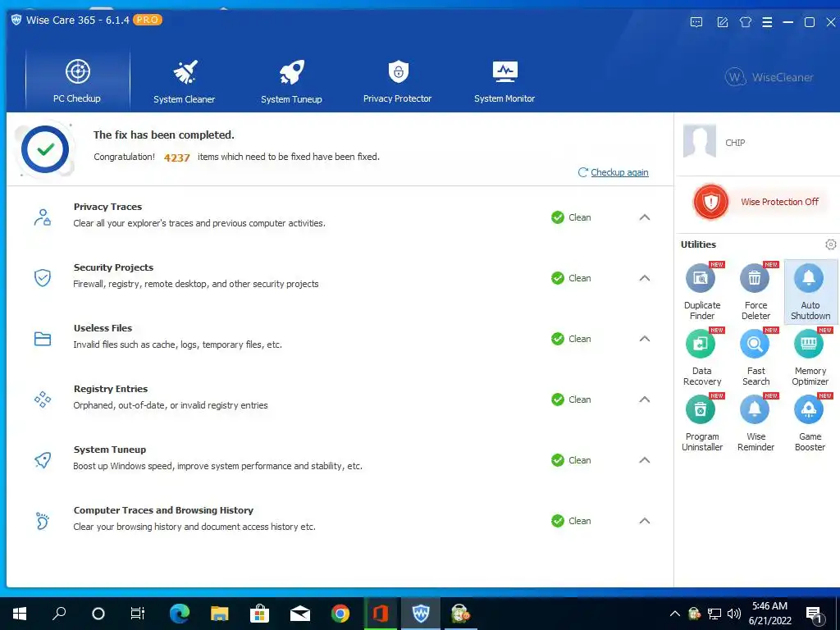Launch the Data Recovery utility

pyautogui.click(x=702, y=358)
